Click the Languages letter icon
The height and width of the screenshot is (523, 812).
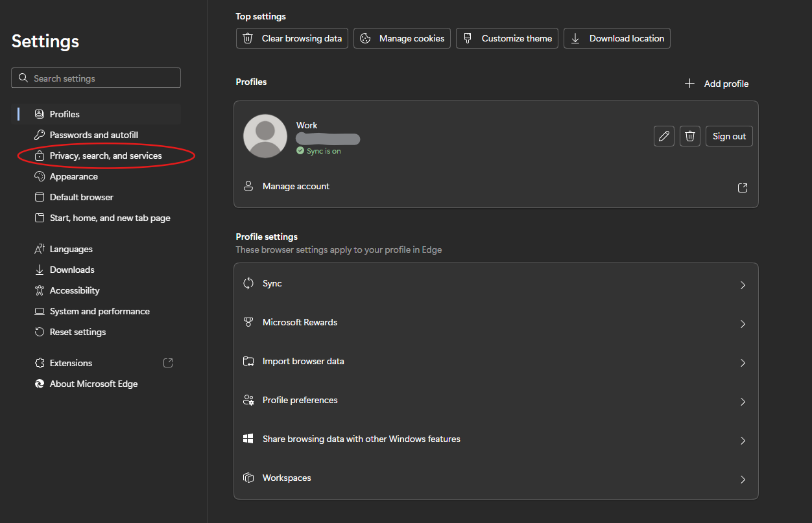pos(39,249)
